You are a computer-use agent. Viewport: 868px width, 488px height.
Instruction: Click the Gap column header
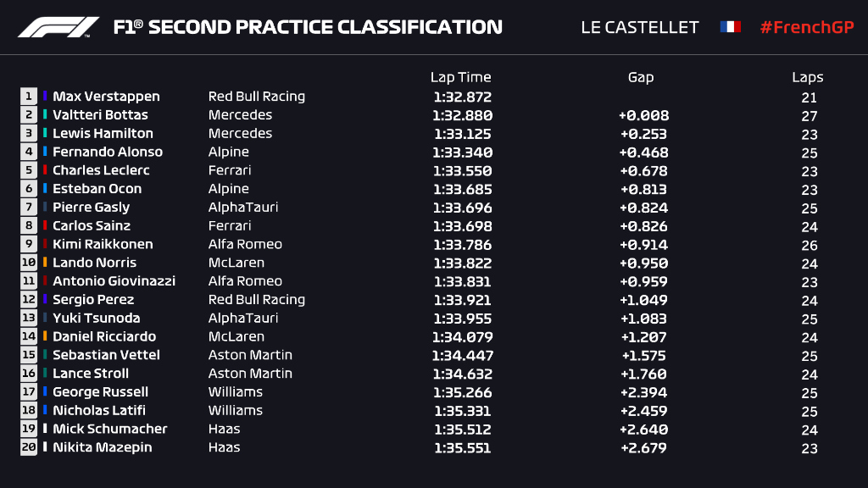[x=641, y=77]
